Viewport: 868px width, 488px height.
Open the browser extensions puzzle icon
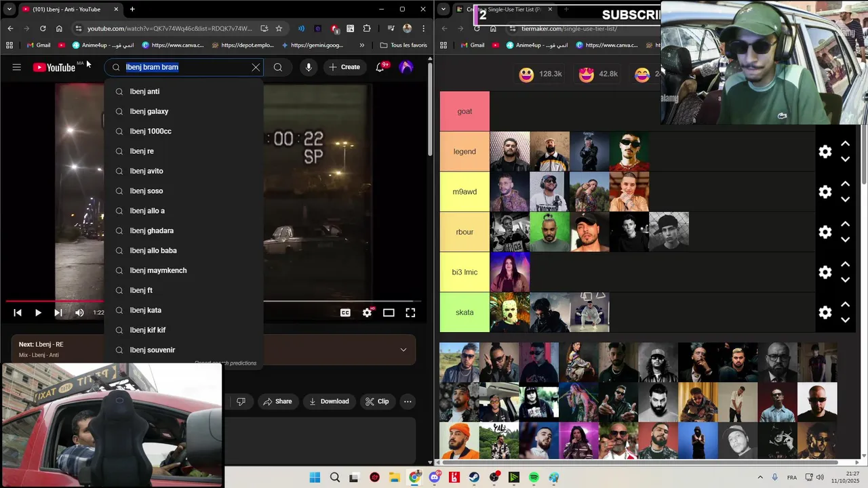click(367, 28)
